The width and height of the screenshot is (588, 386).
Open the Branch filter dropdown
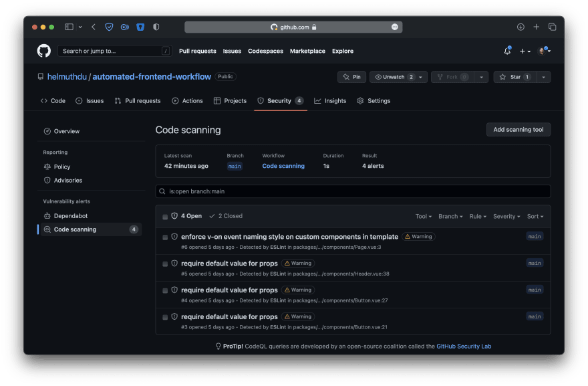[x=450, y=216]
